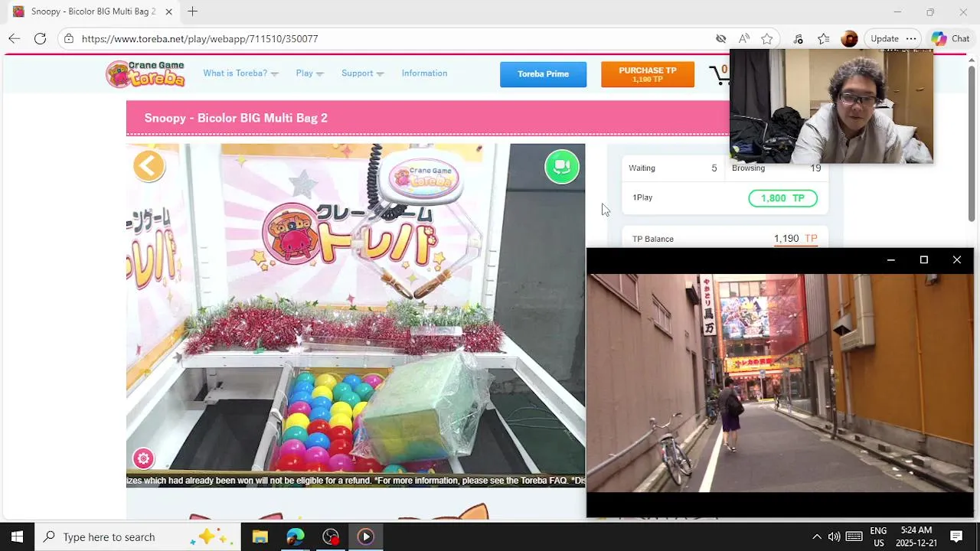Open the volume speaker tray icon
The image size is (980, 551).
[x=834, y=536]
